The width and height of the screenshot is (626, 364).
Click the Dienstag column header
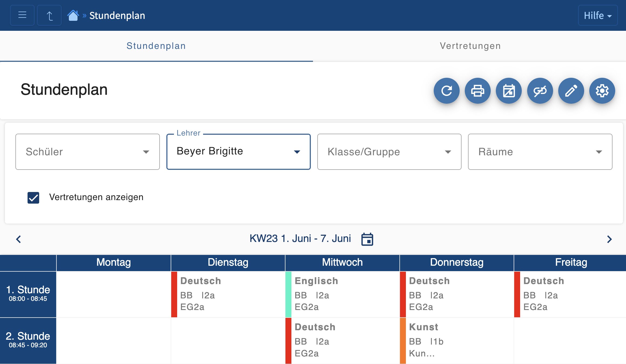click(x=228, y=262)
